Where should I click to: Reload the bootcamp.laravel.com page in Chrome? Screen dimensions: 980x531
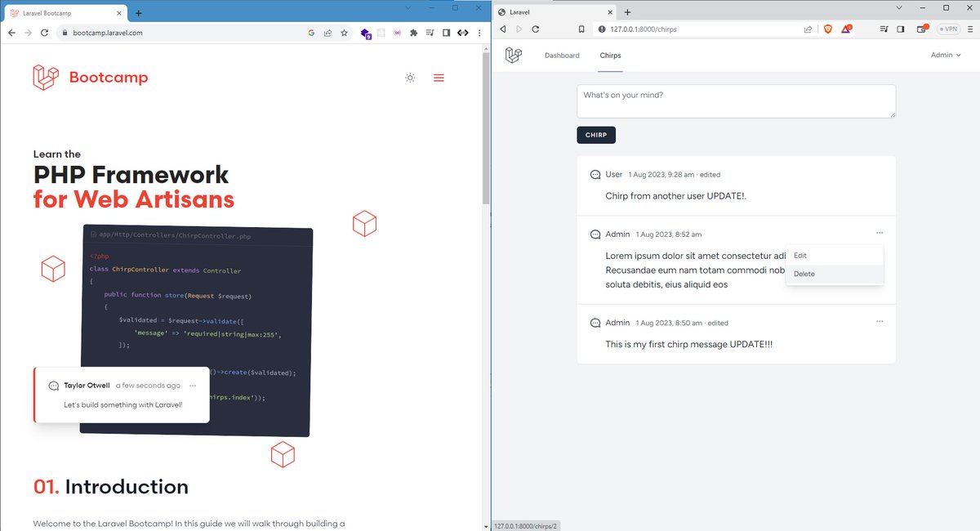click(x=46, y=33)
